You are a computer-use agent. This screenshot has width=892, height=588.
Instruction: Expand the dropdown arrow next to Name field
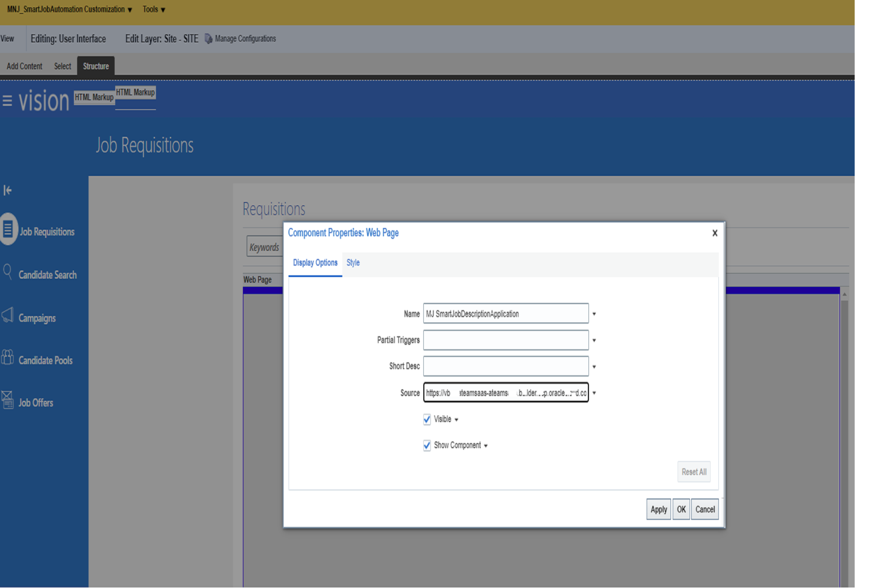tap(594, 314)
